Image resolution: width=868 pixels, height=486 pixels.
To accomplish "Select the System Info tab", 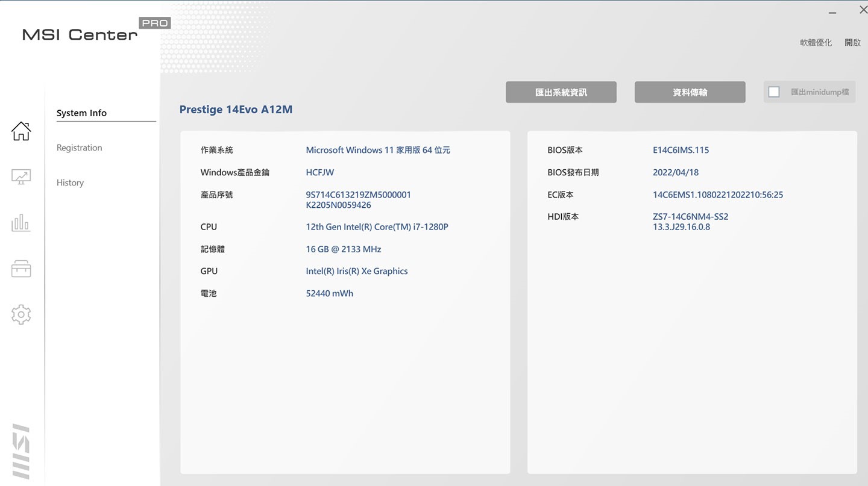I will 81,113.
